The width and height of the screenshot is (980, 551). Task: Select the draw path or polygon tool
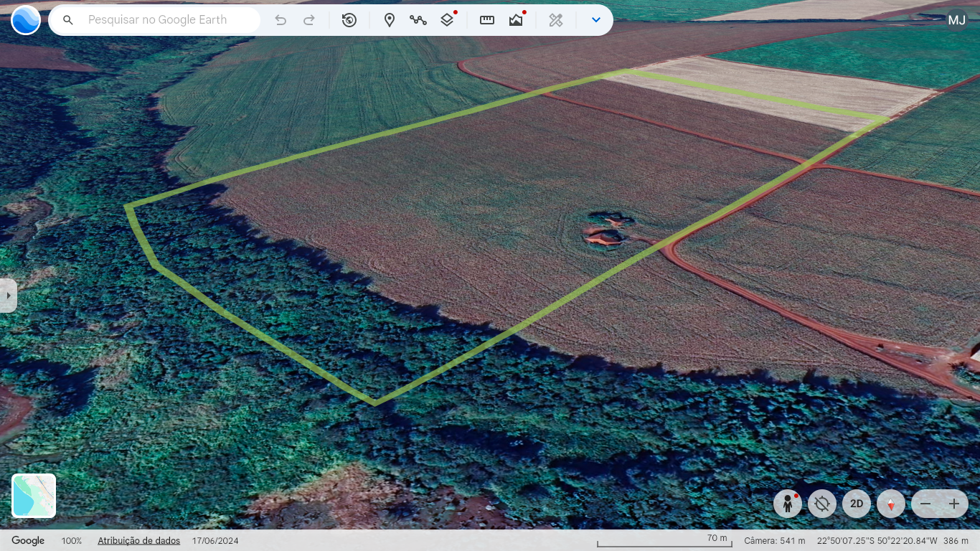[418, 20]
